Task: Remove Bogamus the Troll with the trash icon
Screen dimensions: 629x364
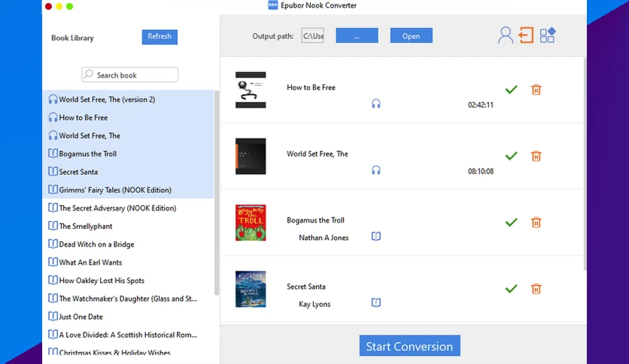Action: pos(536,223)
